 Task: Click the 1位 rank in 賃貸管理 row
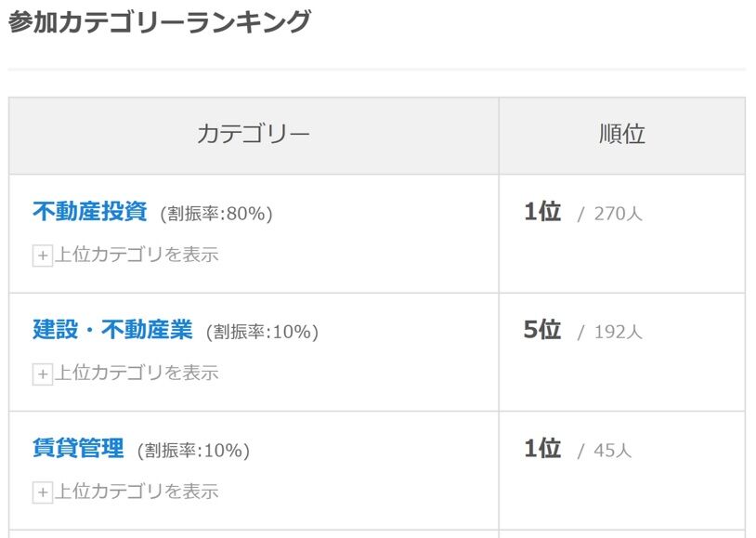click(542, 449)
